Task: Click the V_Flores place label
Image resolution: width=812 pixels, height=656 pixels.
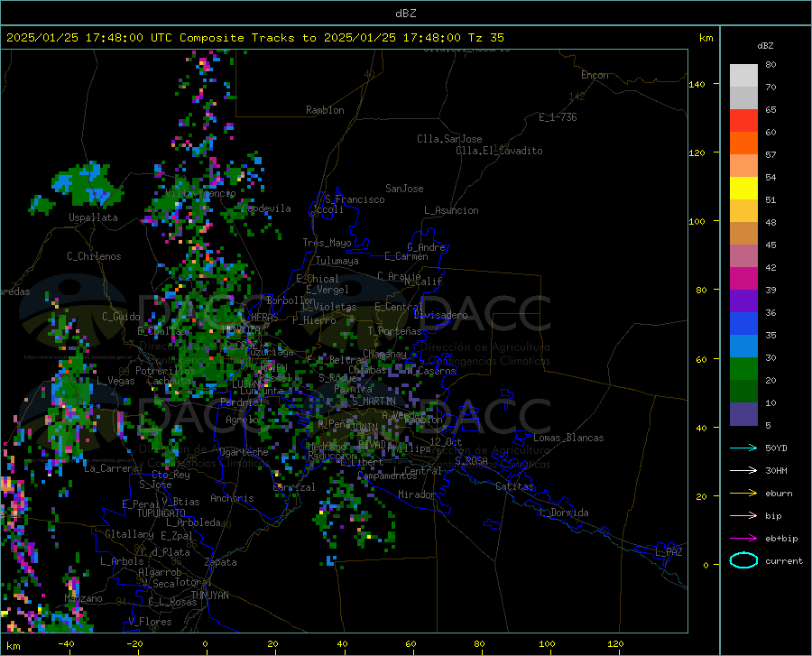Action: [150, 622]
